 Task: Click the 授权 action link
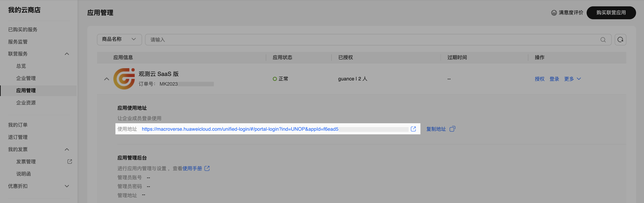[x=539, y=79]
